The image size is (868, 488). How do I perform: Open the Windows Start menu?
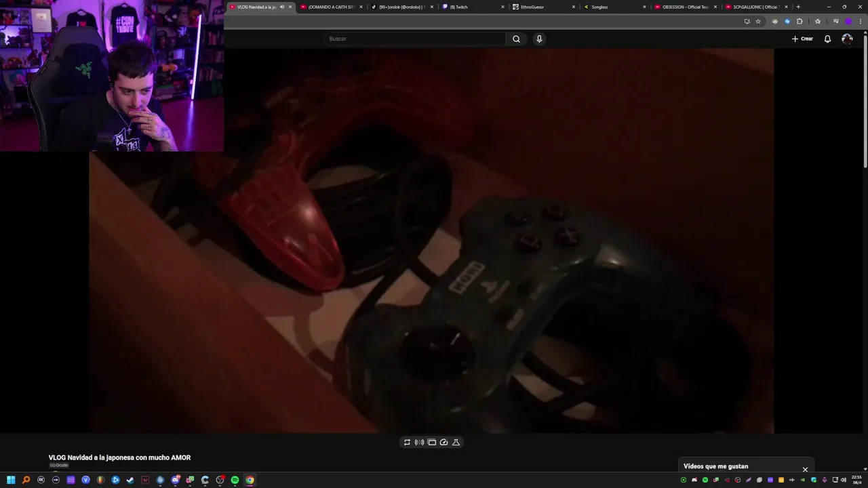click(x=11, y=480)
